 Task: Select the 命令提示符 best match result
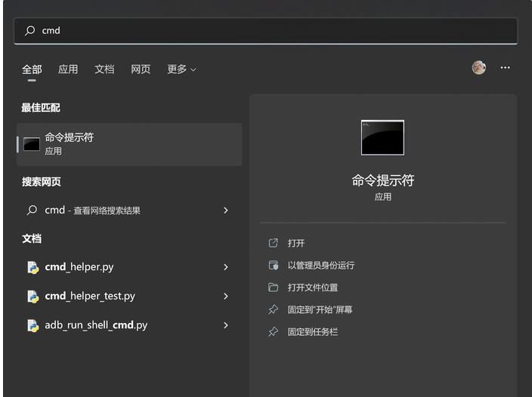129,145
